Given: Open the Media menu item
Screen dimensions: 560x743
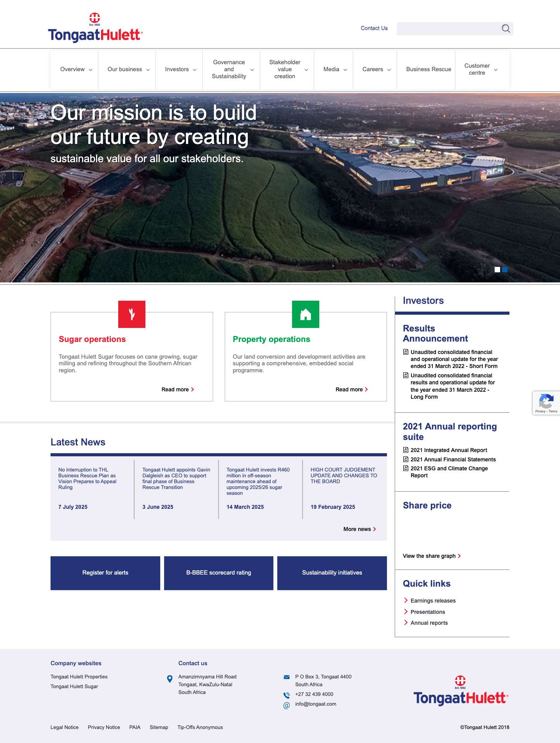Looking at the screenshot, I should pos(331,69).
